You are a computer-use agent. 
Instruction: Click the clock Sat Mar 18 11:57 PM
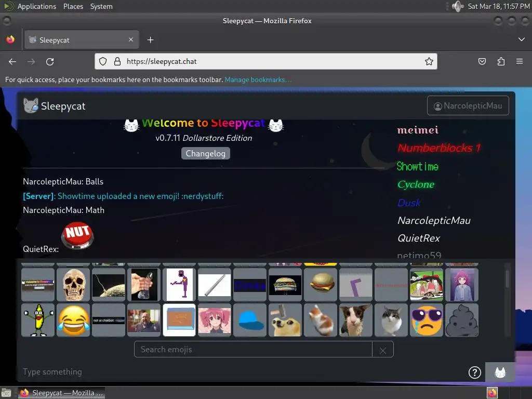[498, 6]
